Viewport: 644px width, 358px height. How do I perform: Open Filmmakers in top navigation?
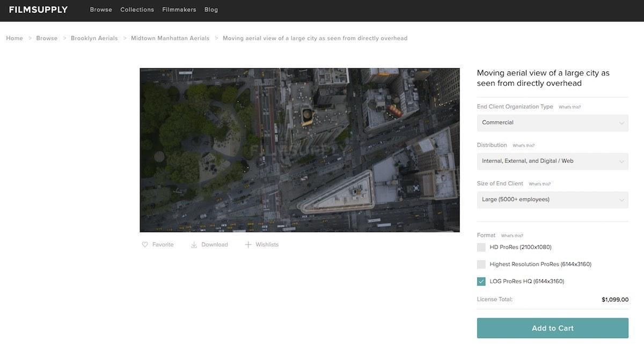pyautogui.click(x=179, y=10)
